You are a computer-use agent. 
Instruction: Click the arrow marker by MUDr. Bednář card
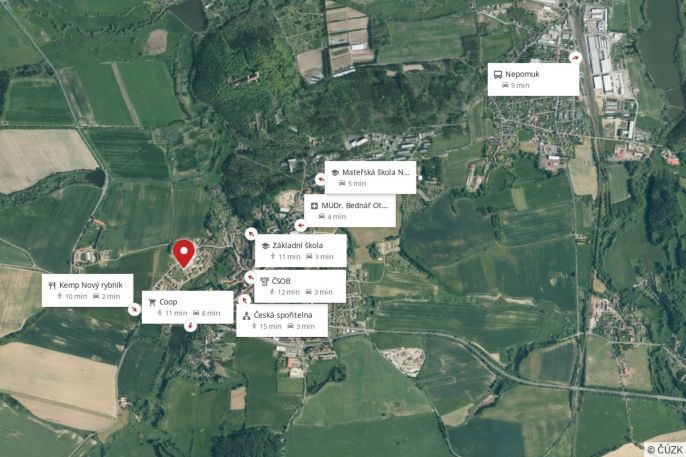point(301,226)
